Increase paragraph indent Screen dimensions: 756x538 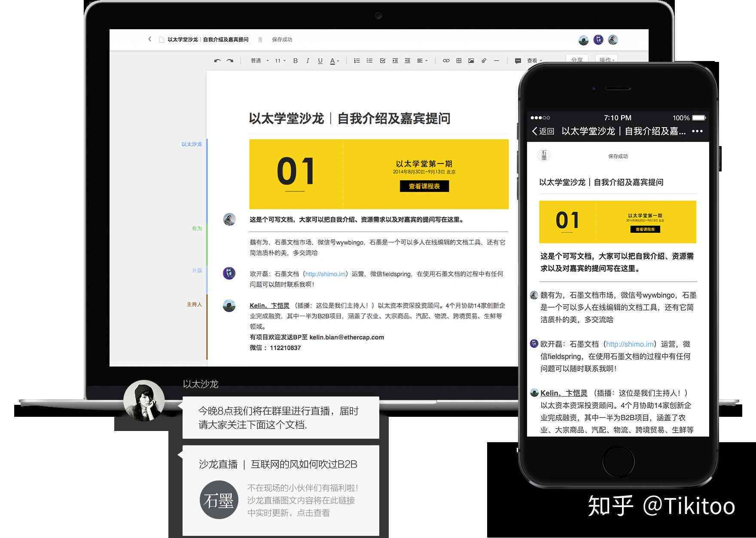[395, 61]
